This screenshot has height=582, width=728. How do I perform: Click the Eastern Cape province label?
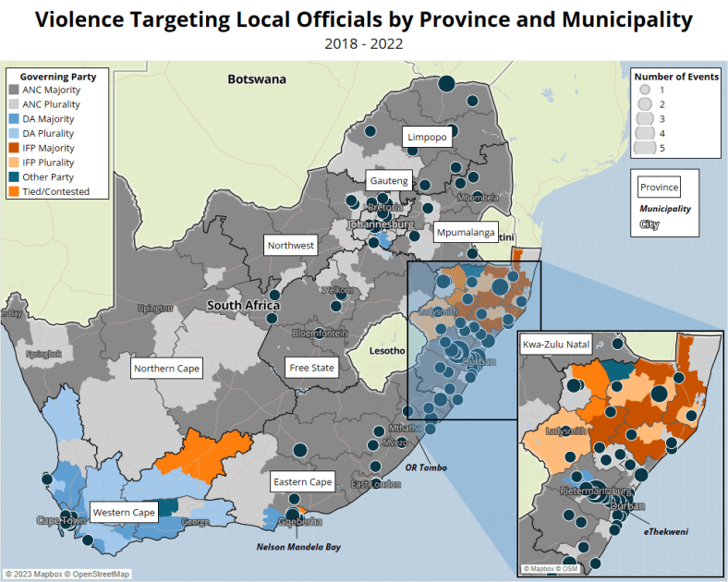301,482
